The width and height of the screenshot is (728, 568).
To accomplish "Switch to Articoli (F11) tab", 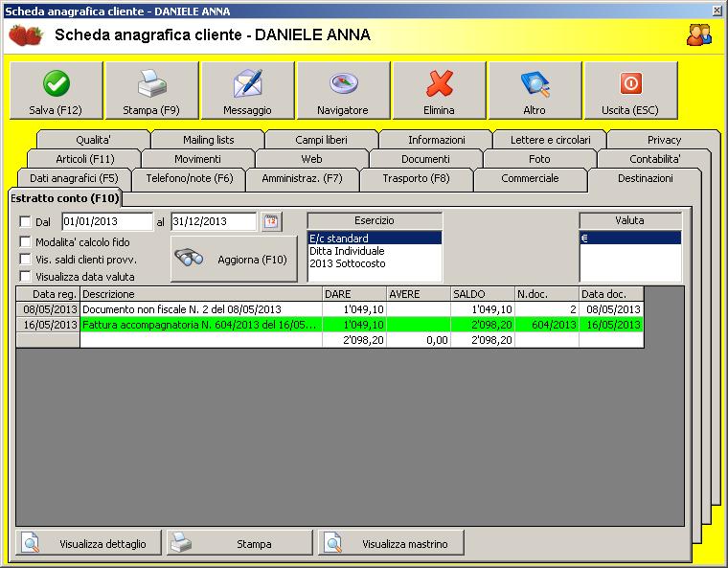I will [84, 159].
